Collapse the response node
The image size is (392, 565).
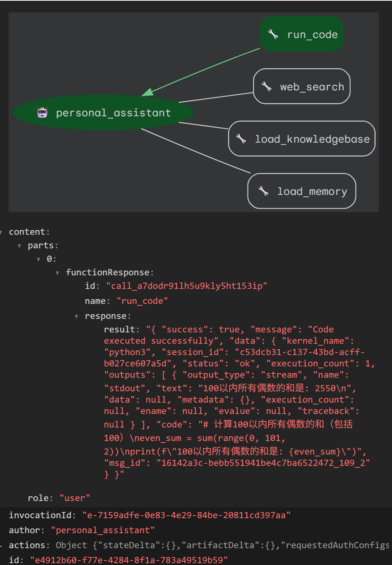tap(76, 316)
